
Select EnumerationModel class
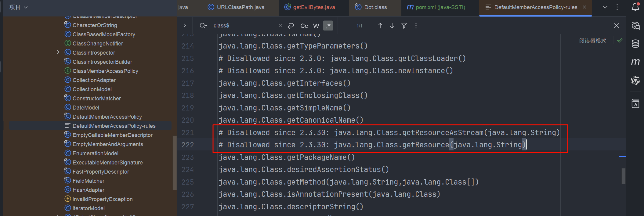click(x=95, y=153)
